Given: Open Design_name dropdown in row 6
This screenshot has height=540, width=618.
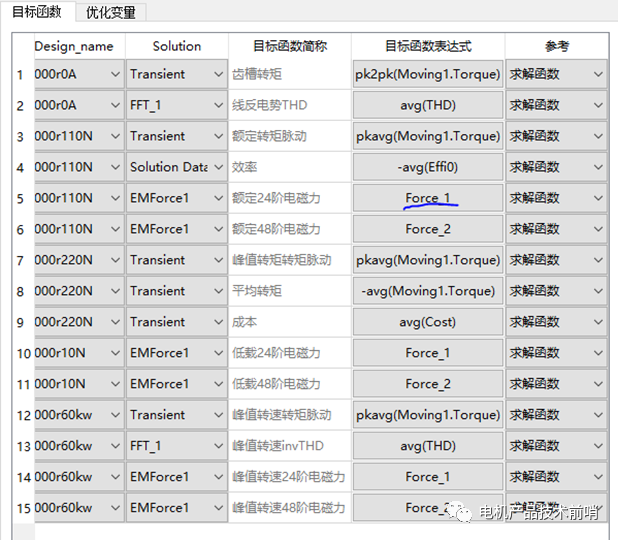Looking at the screenshot, I should (79, 229).
